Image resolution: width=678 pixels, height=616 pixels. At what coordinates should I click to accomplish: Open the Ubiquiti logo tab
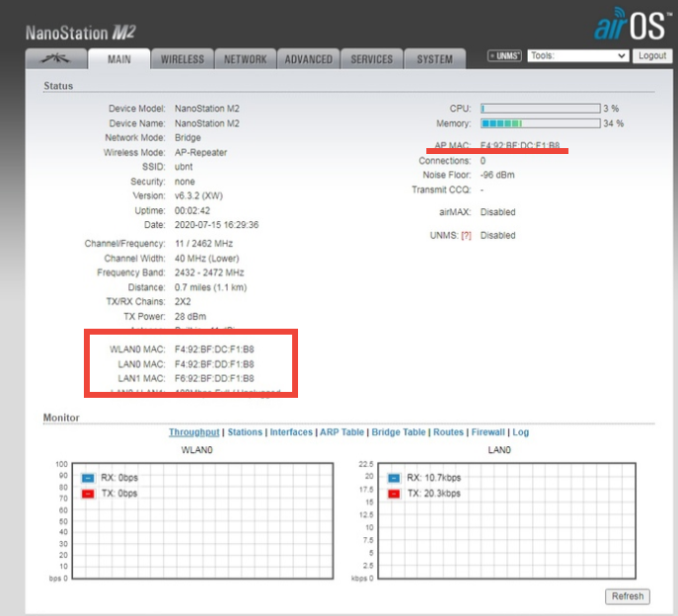[x=56, y=59]
